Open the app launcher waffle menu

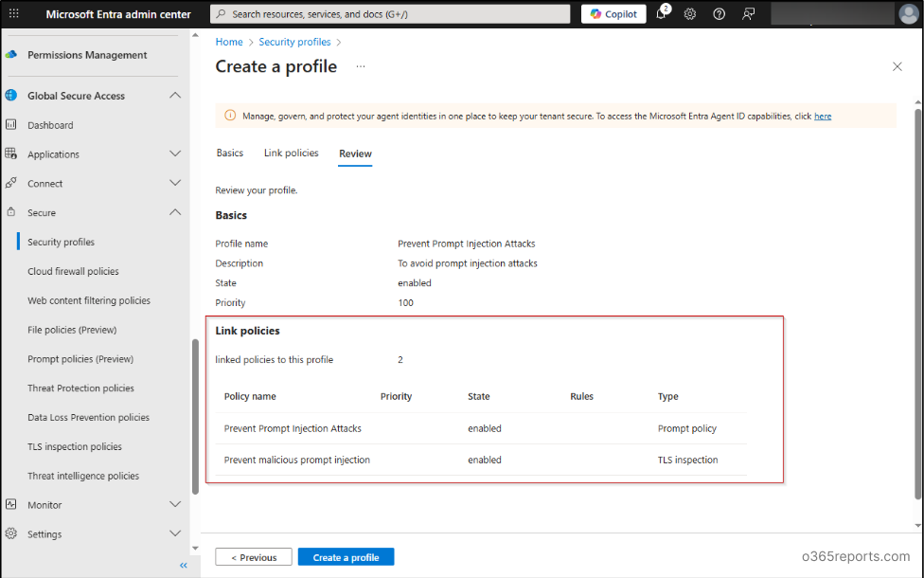point(14,13)
